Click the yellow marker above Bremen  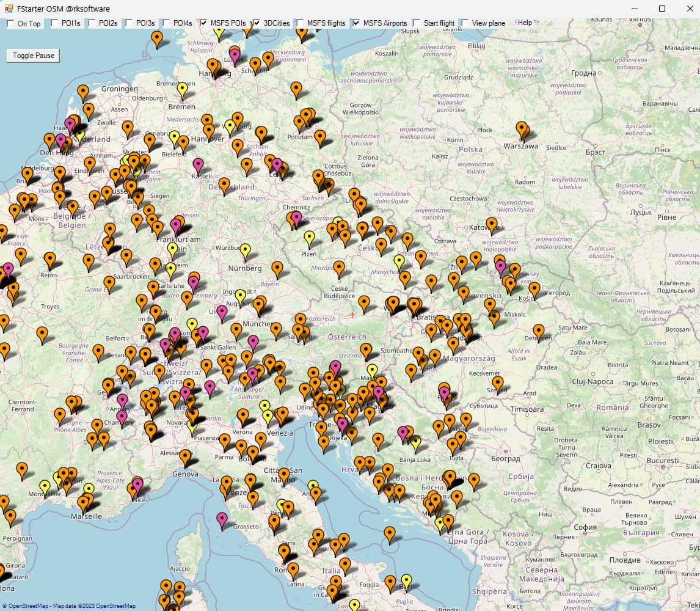[182, 89]
